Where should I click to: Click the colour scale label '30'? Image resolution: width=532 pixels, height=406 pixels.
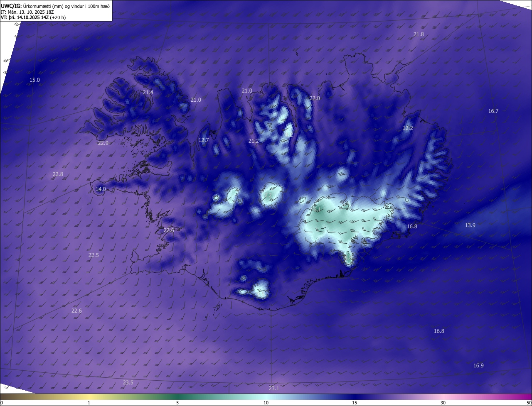pos(443,403)
